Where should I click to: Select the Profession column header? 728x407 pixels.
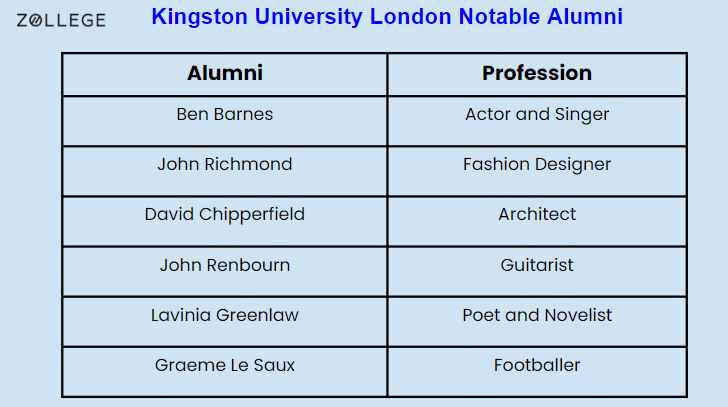pos(537,73)
